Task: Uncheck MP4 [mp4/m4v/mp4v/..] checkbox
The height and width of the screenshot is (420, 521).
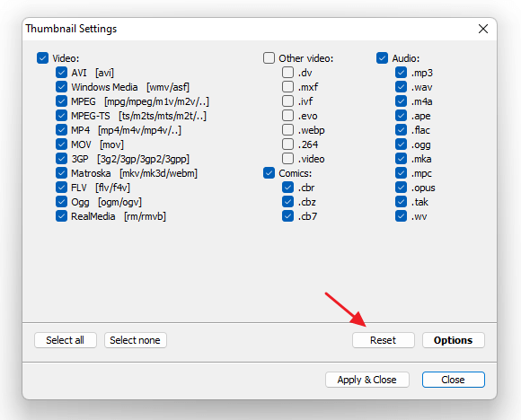Action: tap(61, 130)
